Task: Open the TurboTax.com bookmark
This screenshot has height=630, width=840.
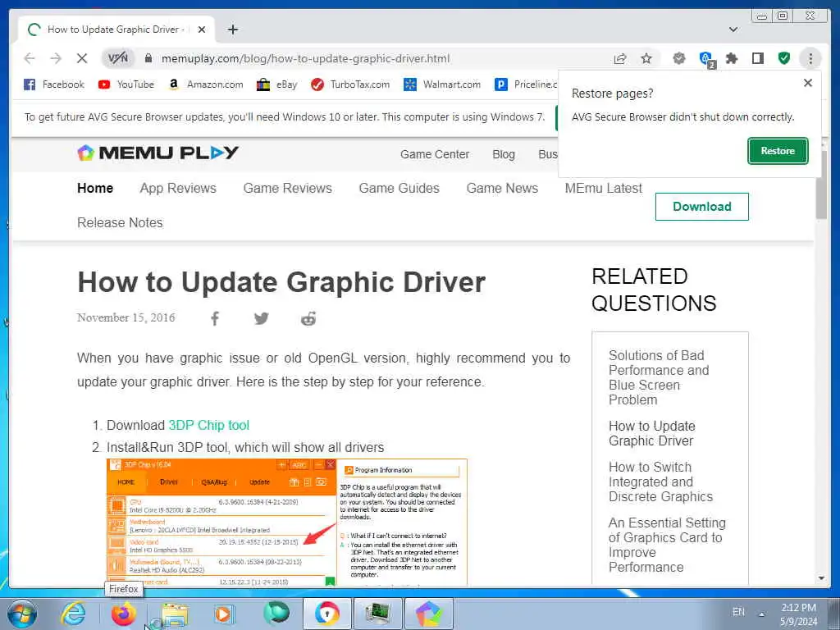Action: (x=350, y=84)
